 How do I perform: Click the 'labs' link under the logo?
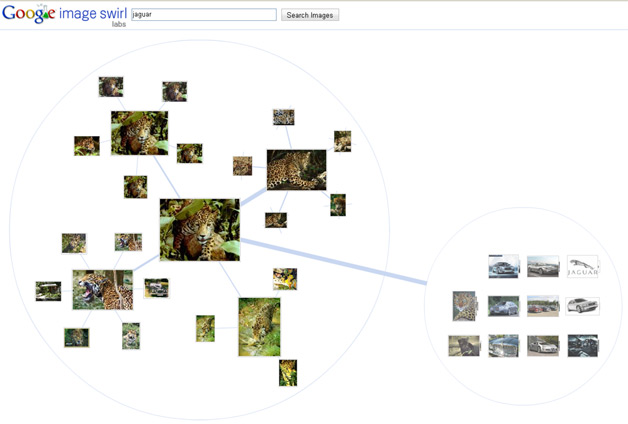click(x=119, y=23)
